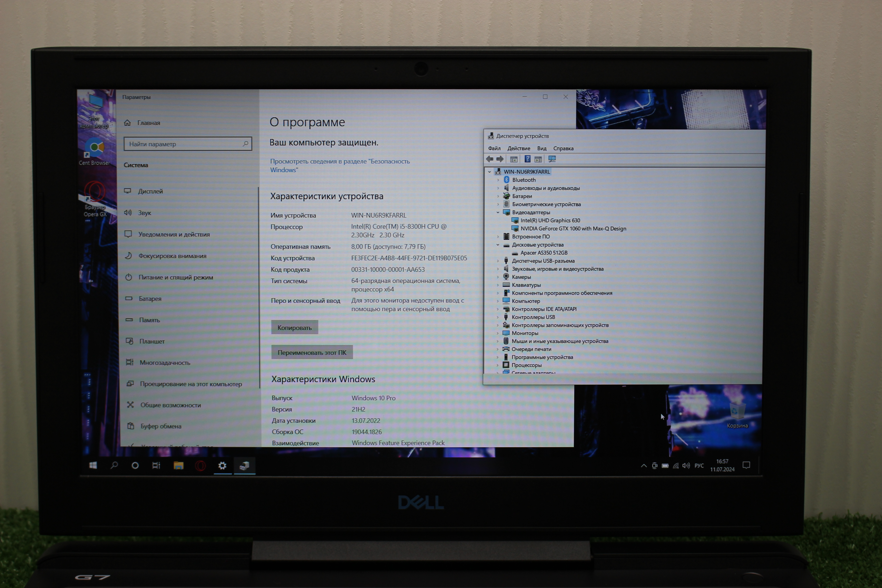Viewport: 882px width, 588px height.
Task: Click File Explorer icon in taskbar
Action: (178, 465)
